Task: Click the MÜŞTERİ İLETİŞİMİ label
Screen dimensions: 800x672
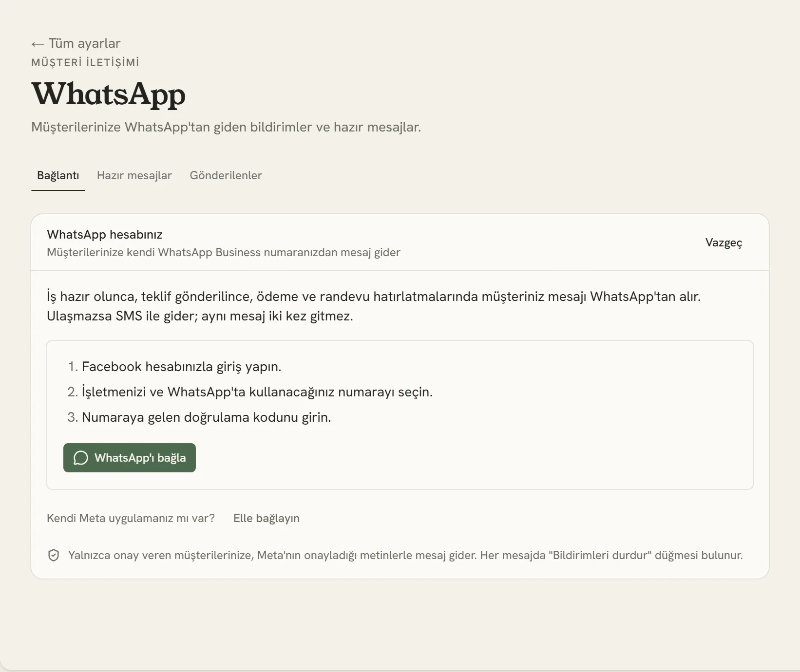Action: click(x=85, y=62)
